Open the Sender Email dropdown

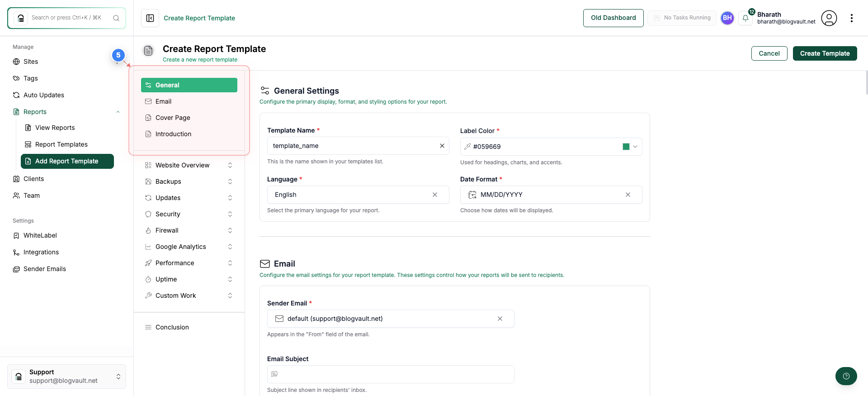(391, 319)
